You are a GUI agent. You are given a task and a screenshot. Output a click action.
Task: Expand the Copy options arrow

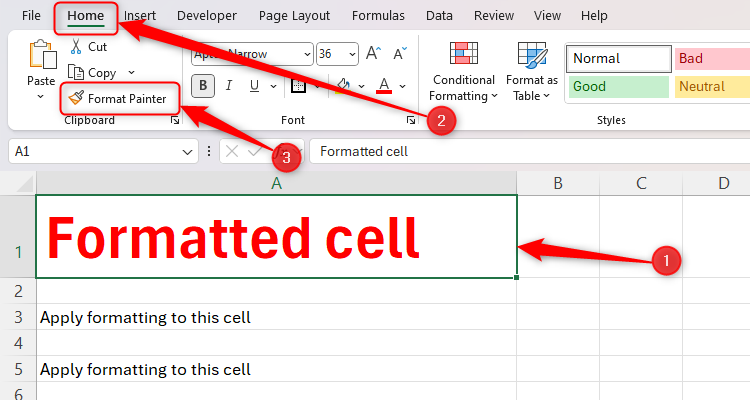pyautogui.click(x=132, y=73)
